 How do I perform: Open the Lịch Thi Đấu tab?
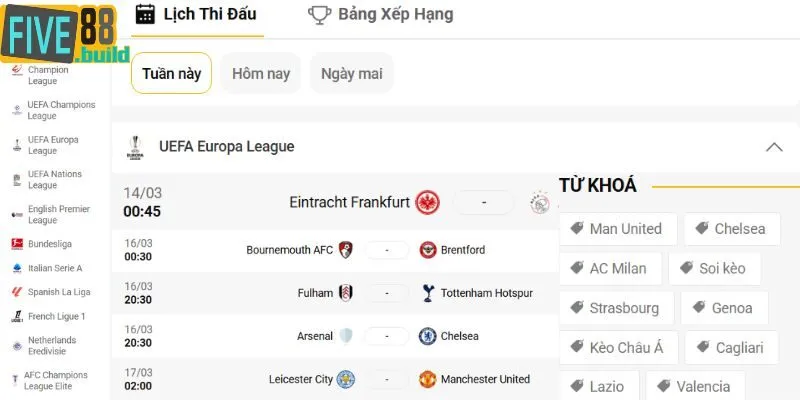(197, 14)
